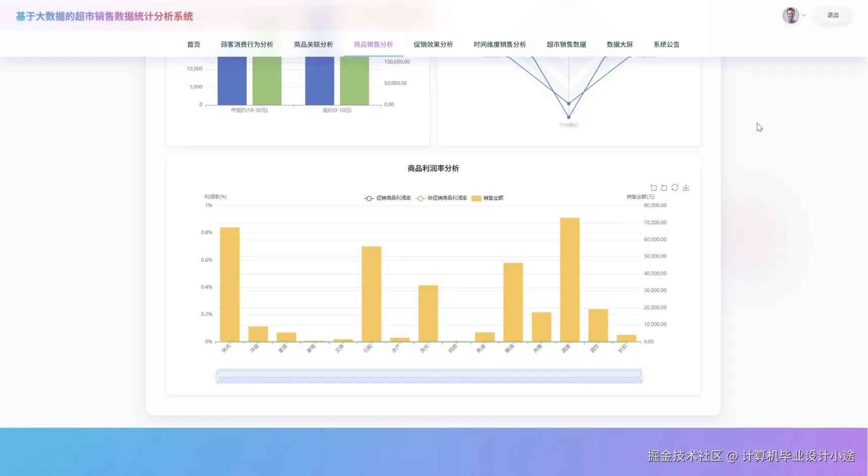
Task: Click the 蔬果 sales bar
Action: click(x=570, y=279)
